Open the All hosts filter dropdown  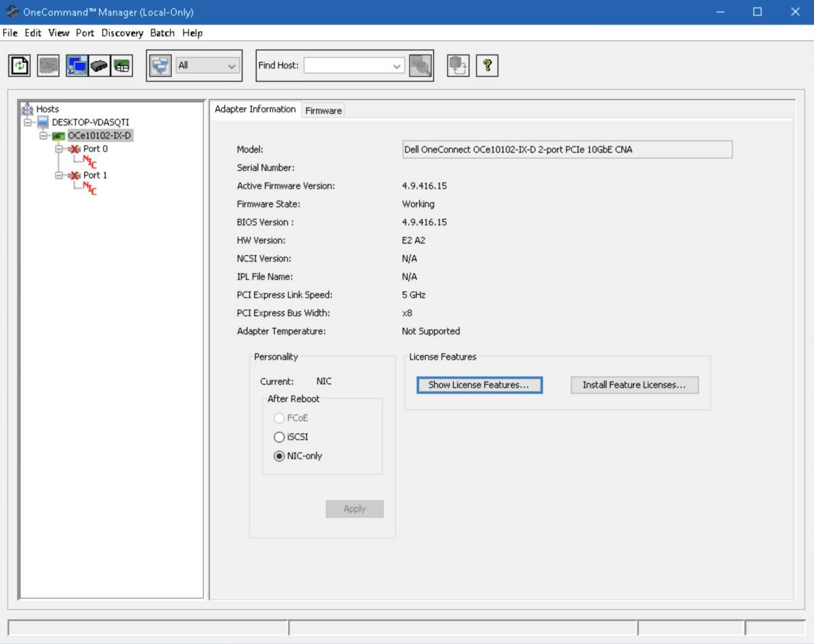point(207,66)
